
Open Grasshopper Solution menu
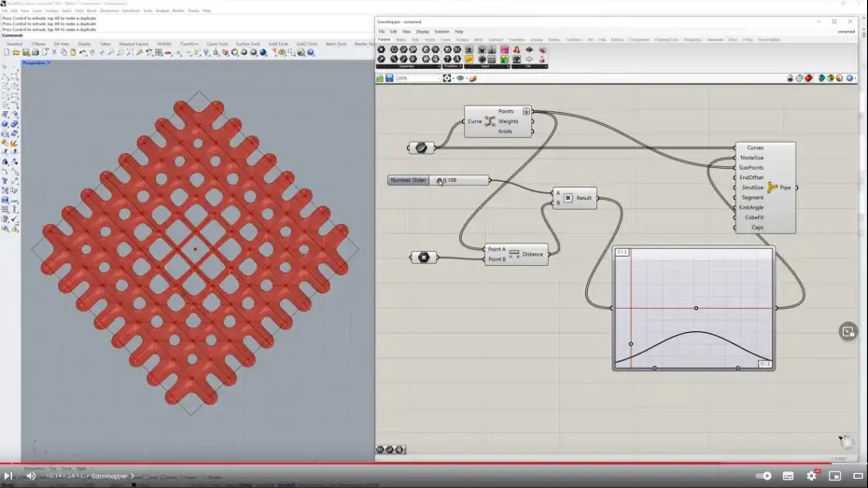[441, 32]
